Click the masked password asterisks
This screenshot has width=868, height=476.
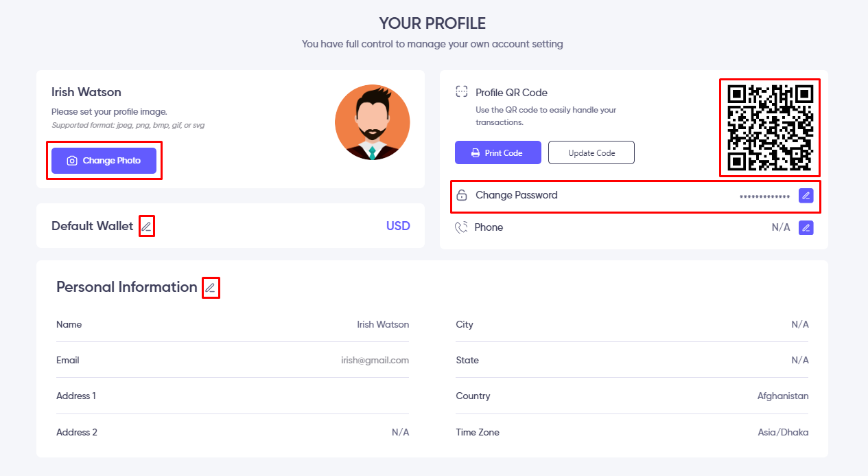click(764, 196)
